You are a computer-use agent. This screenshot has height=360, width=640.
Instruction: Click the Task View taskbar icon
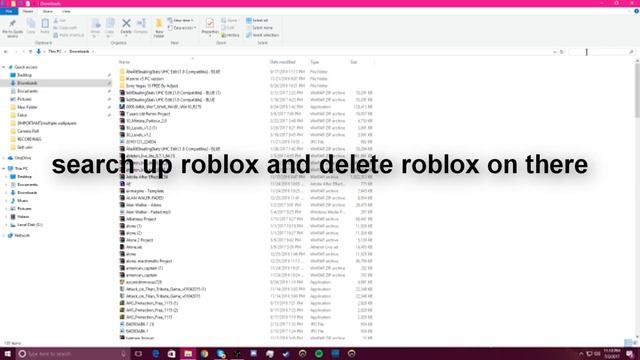point(138,353)
